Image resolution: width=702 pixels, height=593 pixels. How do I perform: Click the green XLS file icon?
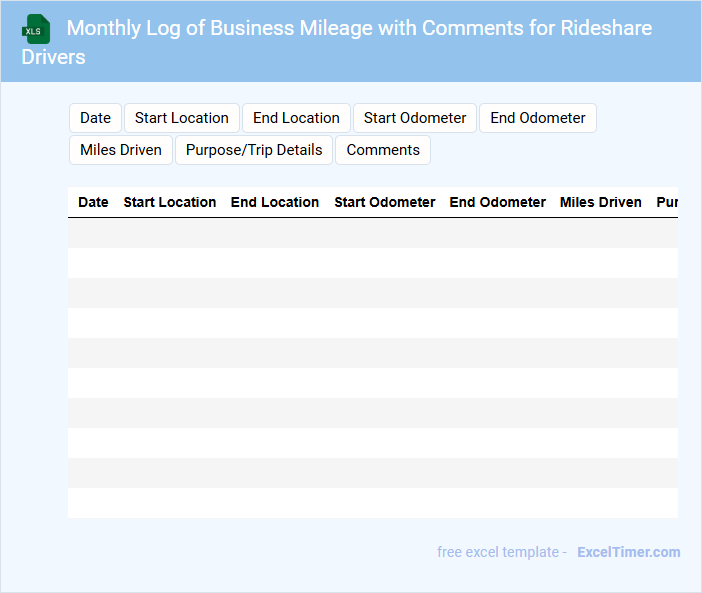pos(35,29)
